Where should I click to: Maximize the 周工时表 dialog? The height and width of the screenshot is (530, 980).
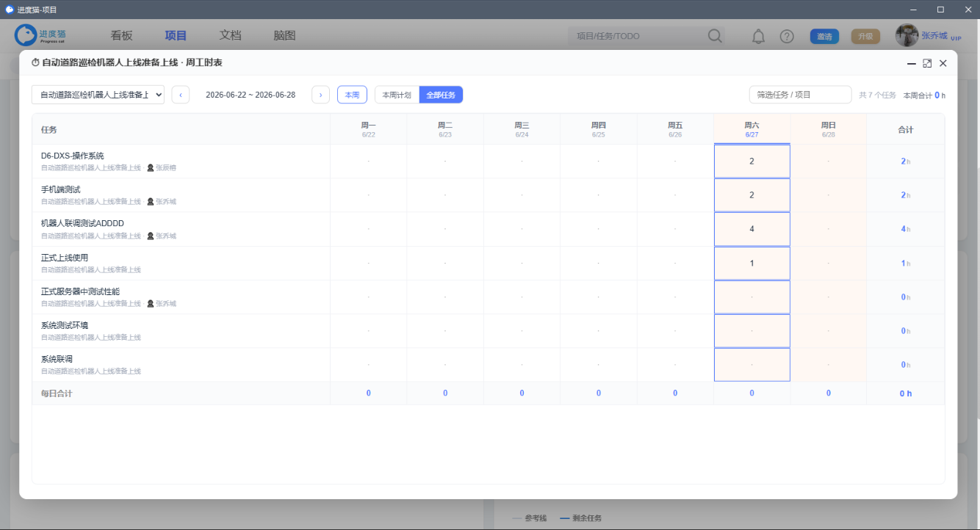927,63
